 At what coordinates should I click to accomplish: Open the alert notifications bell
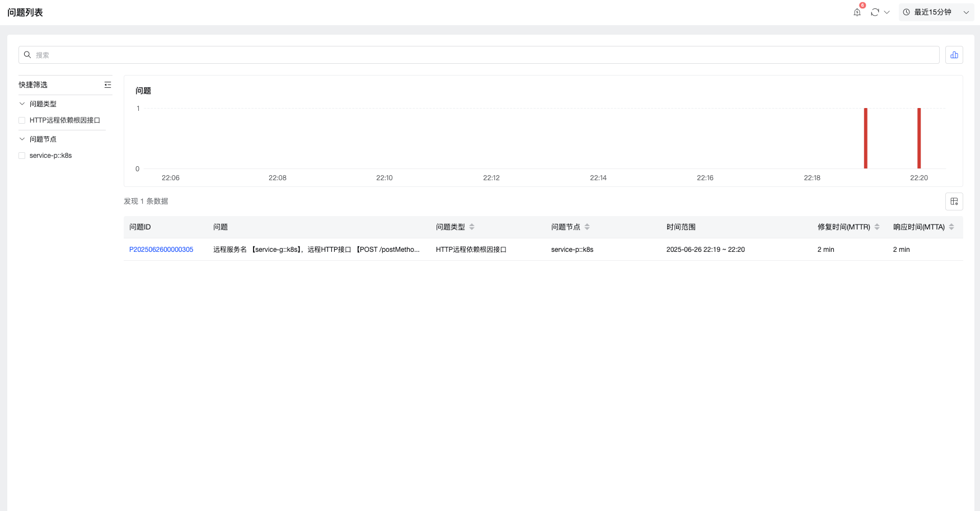[x=857, y=12]
